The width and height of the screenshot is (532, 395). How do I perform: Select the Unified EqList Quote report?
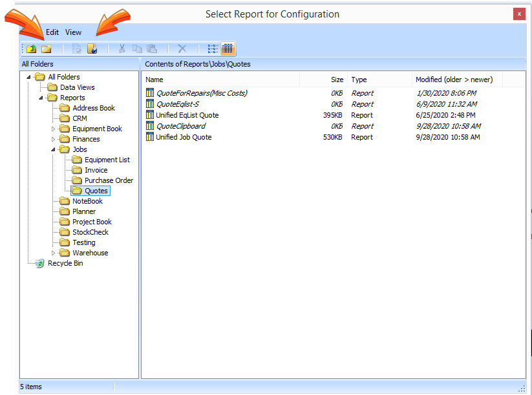(x=187, y=115)
